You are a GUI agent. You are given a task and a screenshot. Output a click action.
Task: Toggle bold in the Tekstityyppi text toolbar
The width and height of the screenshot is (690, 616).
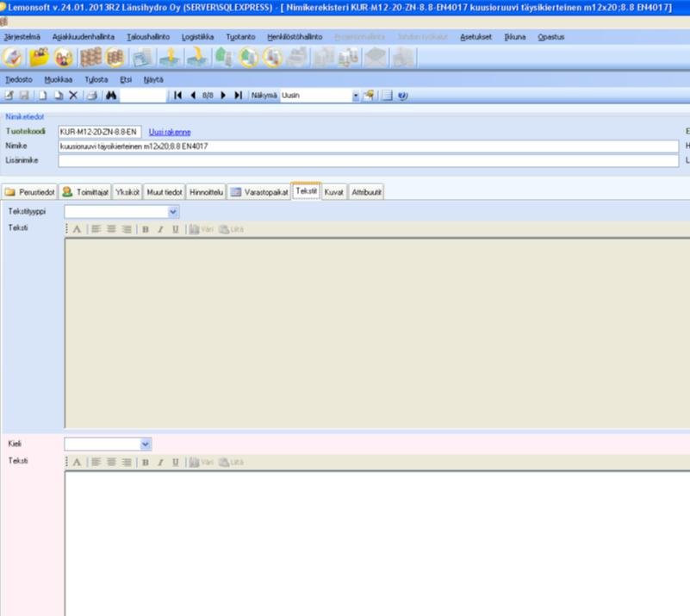[146, 229]
